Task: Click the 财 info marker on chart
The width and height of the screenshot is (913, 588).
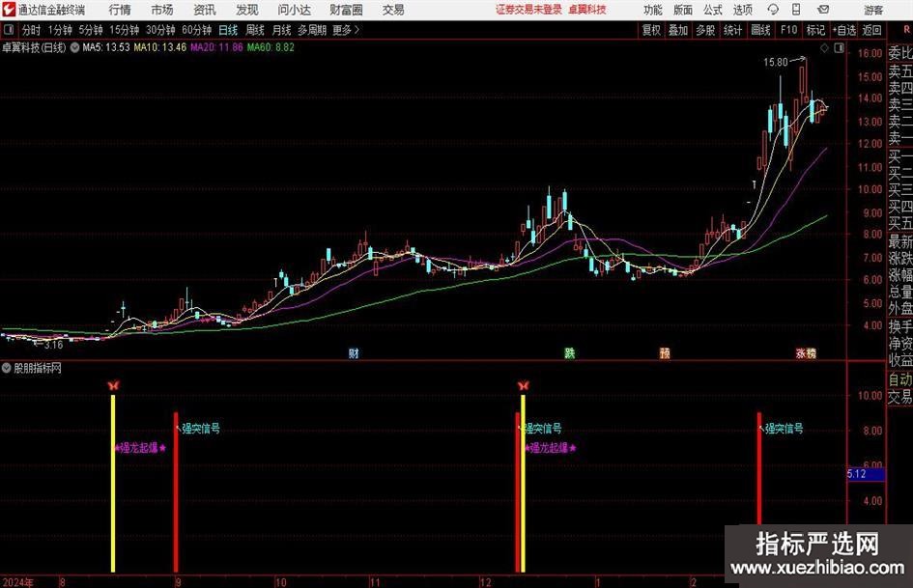Action: [x=354, y=352]
